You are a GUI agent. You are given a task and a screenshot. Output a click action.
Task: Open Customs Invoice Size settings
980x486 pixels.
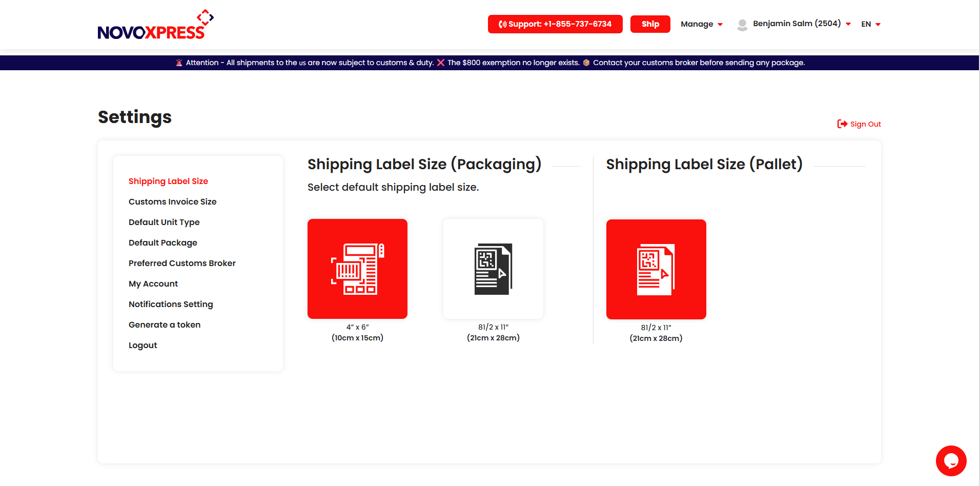coord(172,201)
